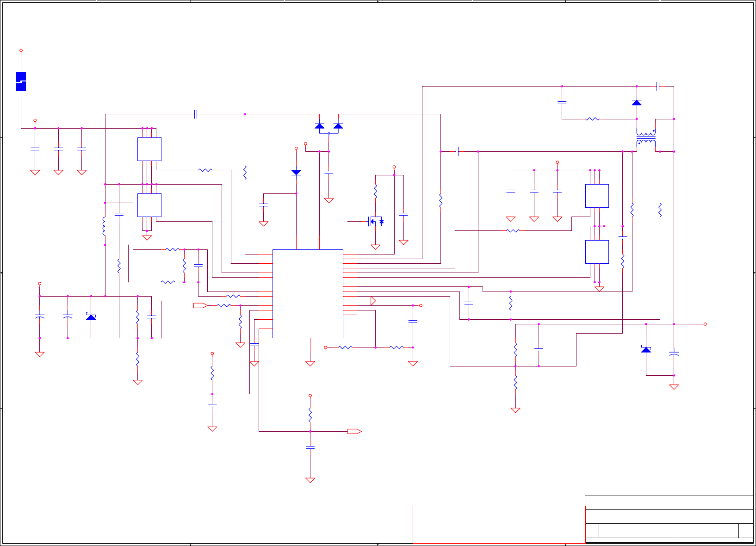Click the lowest ground symbol at the bottom center
Viewport: 756px width, 546px height.
pyautogui.click(x=310, y=480)
